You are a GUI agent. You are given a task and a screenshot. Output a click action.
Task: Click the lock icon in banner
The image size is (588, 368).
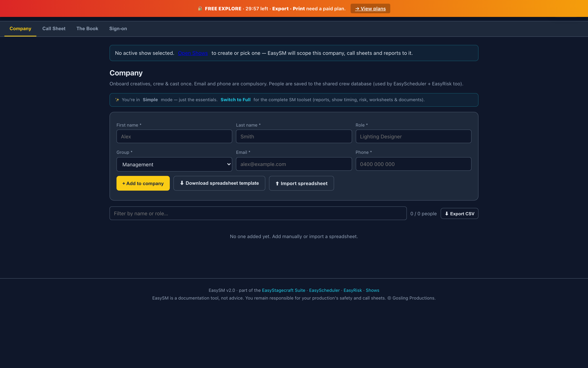[200, 8]
